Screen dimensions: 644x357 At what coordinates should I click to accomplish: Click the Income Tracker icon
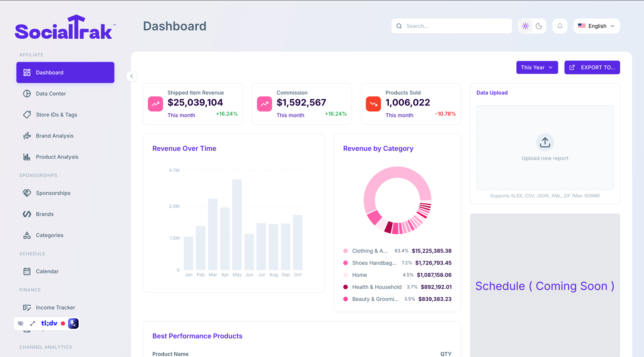click(x=27, y=307)
